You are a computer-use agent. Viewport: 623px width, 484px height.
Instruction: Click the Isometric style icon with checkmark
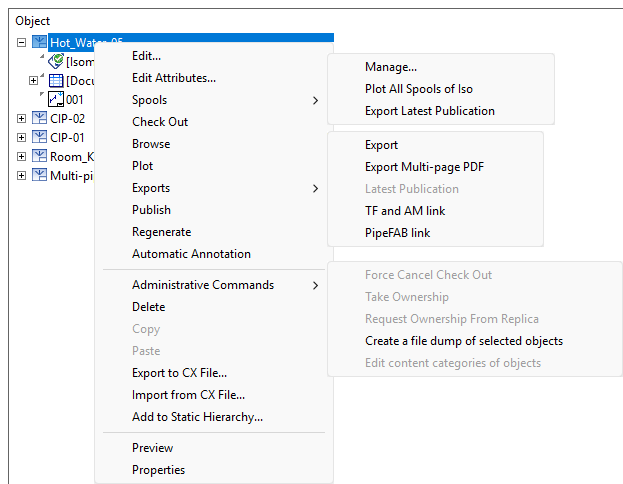click(56, 62)
